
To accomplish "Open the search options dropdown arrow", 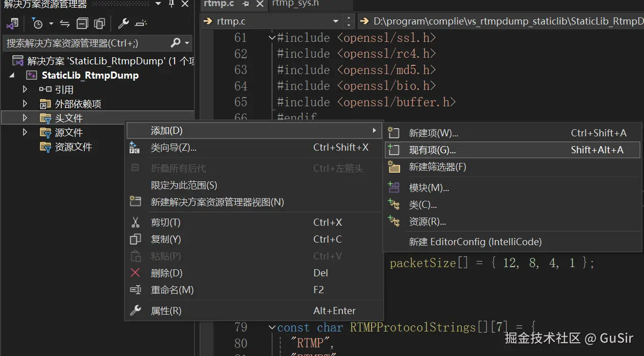I will pos(187,43).
